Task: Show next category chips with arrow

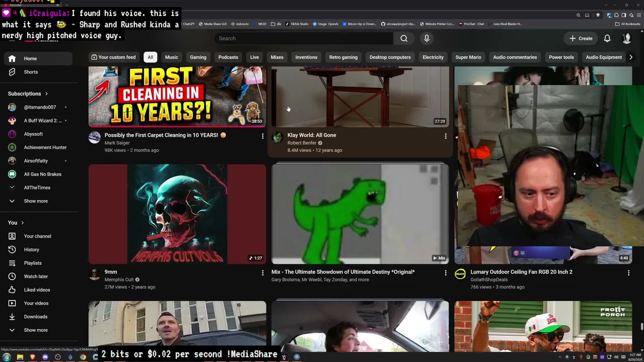Action: (631, 57)
